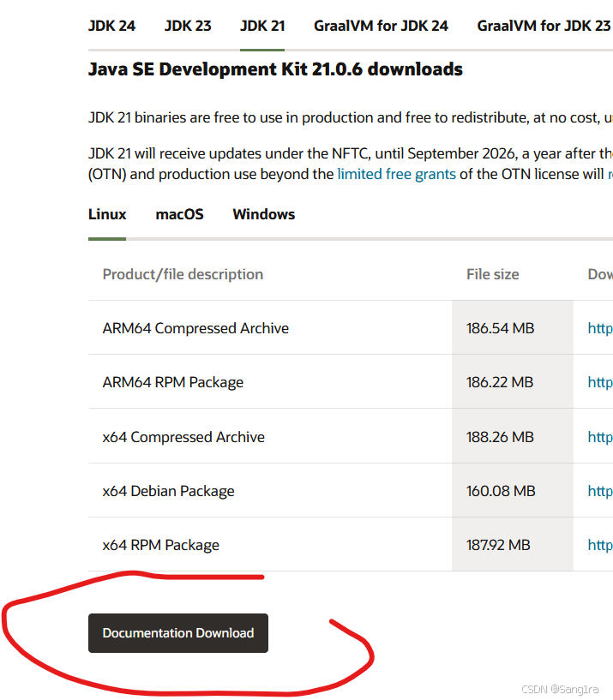Screen dimensions: 613x700
Task: Click the File size column header
Action: click(x=493, y=274)
